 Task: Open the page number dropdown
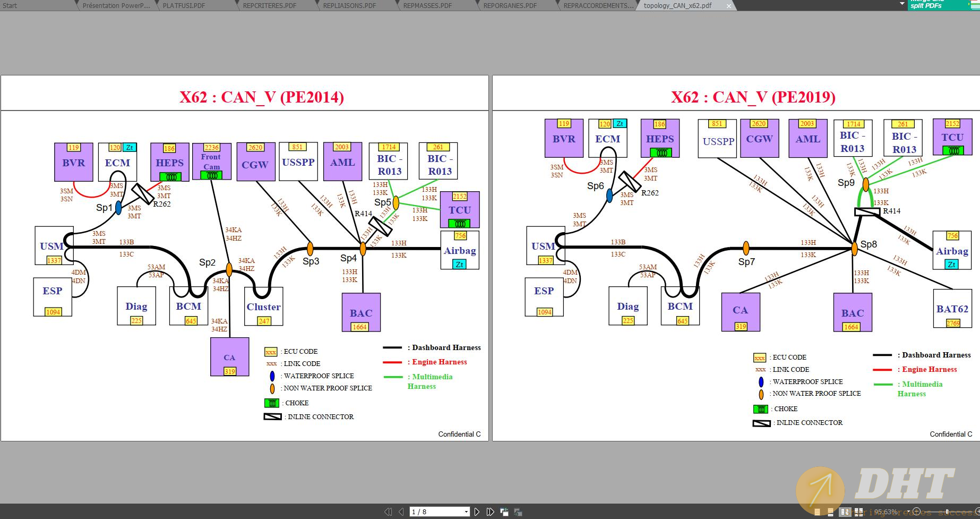(466, 512)
